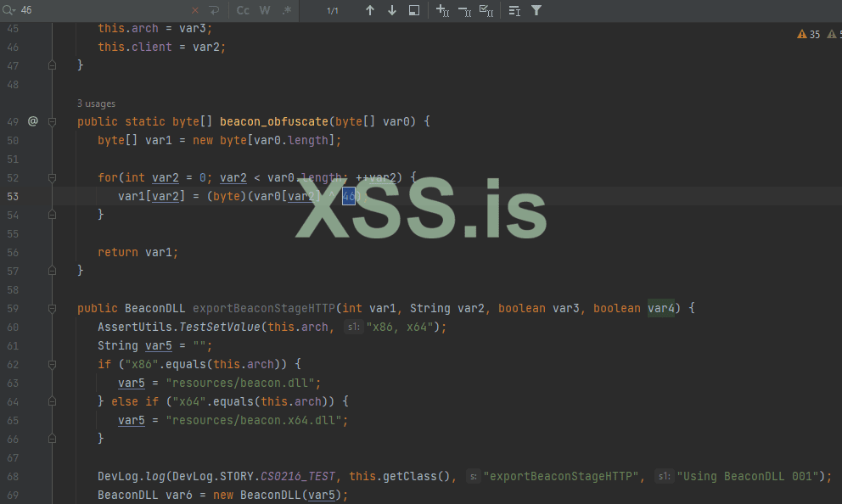842x504 pixels.
Task: Click CS0216_TEST constant
Action: point(297,477)
